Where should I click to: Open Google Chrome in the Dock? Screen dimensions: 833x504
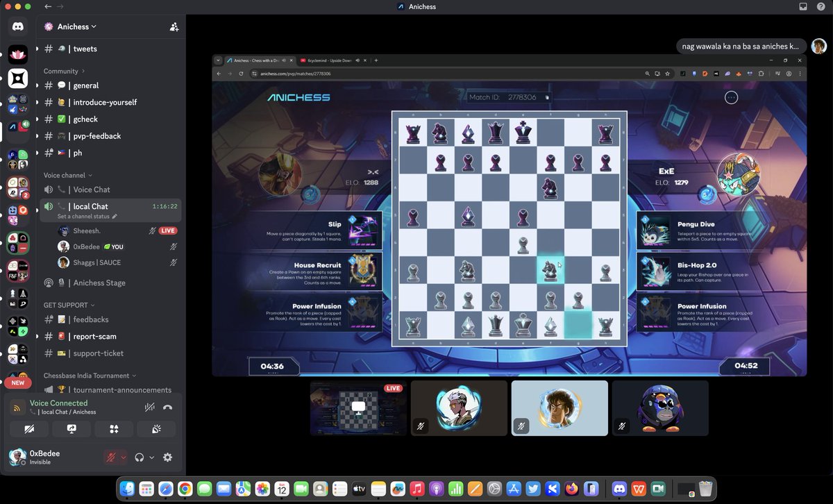[x=185, y=489]
